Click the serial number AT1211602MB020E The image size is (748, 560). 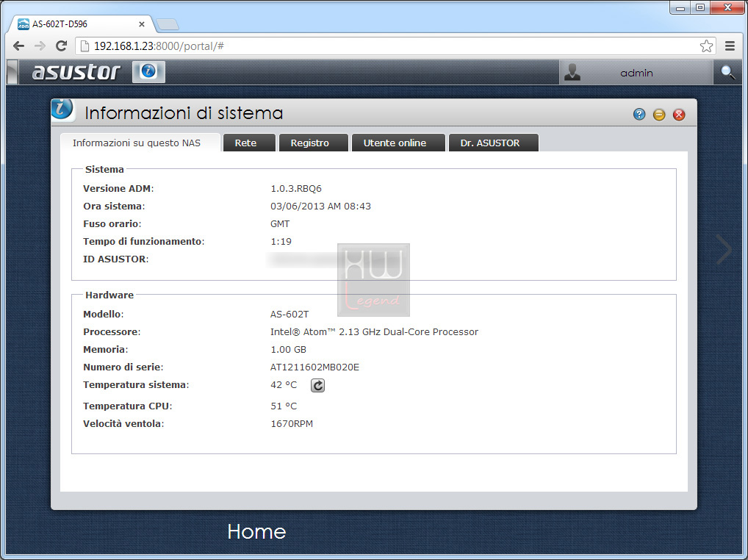pos(314,367)
